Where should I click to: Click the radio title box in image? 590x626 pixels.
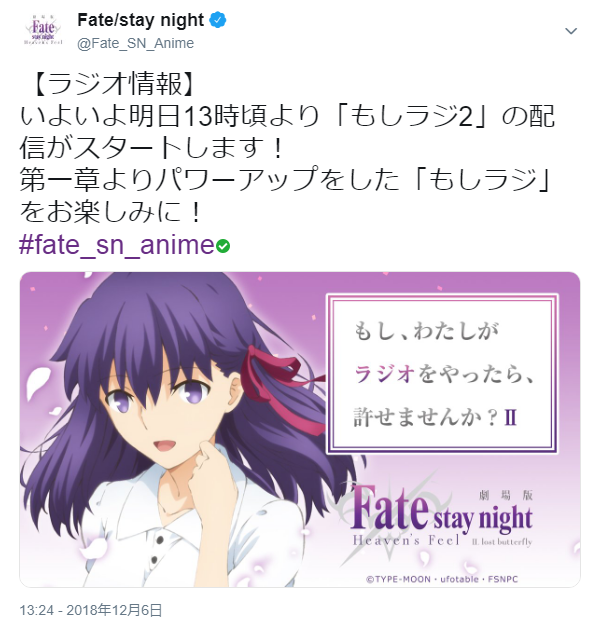coord(442,374)
